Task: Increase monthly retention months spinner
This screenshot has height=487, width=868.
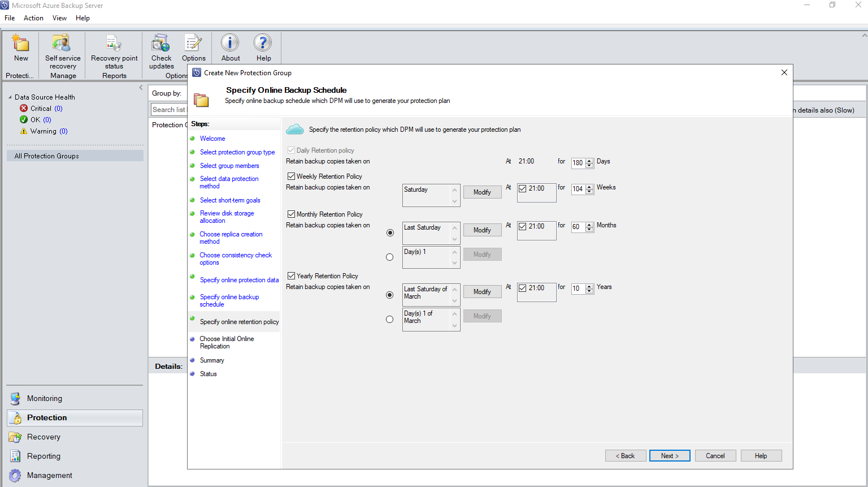Action: click(589, 225)
